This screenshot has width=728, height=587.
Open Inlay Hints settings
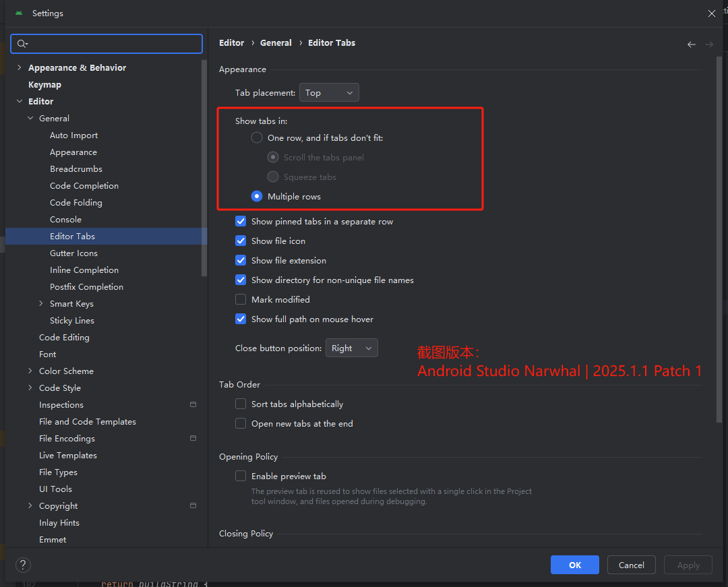(x=59, y=522)
